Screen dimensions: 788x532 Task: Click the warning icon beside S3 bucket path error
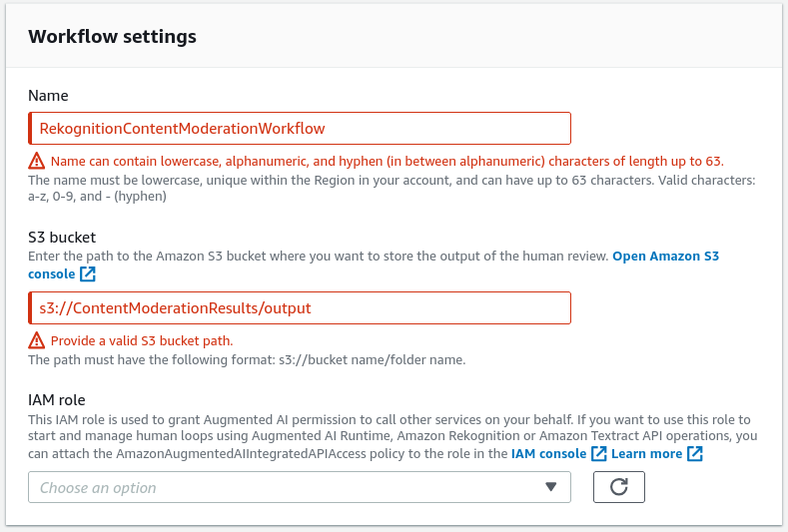pos(36,340)
